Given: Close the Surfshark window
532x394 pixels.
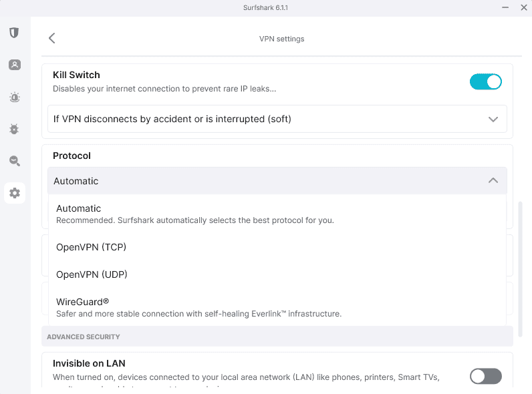Looking at the screenshot, I should pos(524,7).
